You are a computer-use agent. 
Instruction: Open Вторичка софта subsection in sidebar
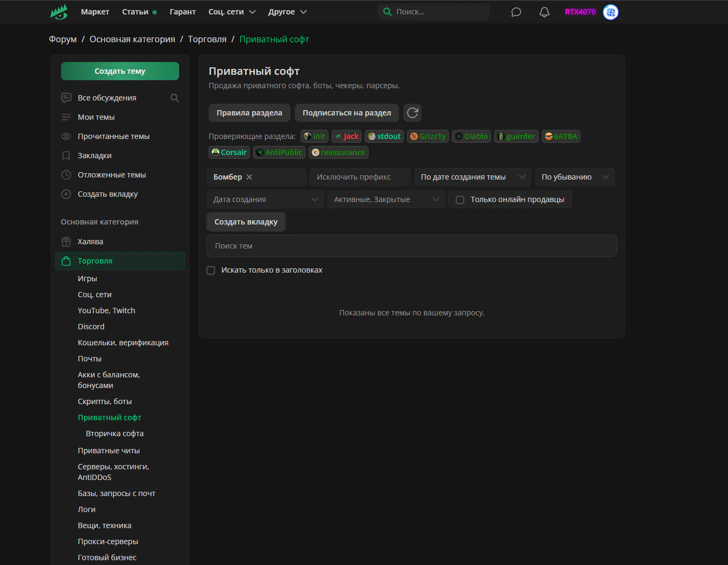(114, 434)
